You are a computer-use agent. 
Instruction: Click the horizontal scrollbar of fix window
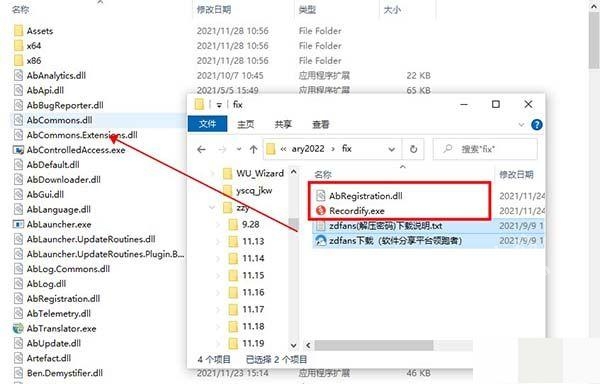(389, 345)
